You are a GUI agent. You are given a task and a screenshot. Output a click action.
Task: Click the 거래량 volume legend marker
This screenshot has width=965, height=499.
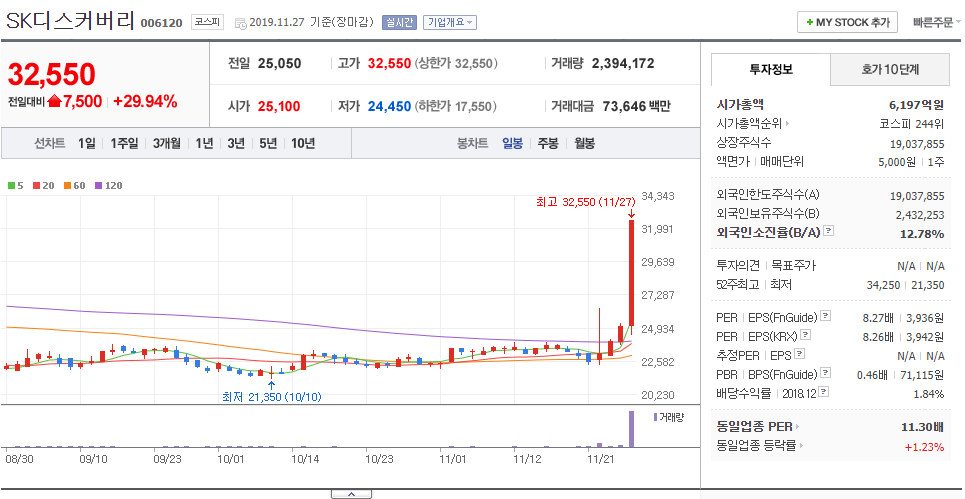(668, 417)
